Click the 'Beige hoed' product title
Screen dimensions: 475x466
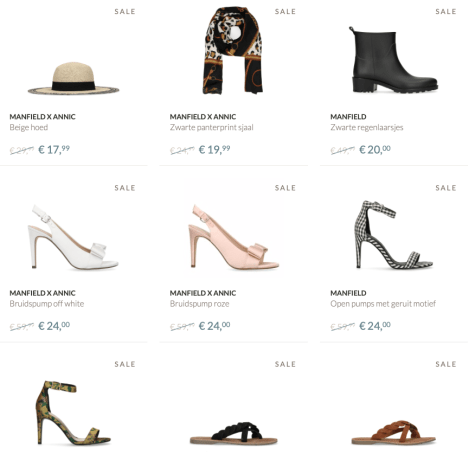coord(29,127)
